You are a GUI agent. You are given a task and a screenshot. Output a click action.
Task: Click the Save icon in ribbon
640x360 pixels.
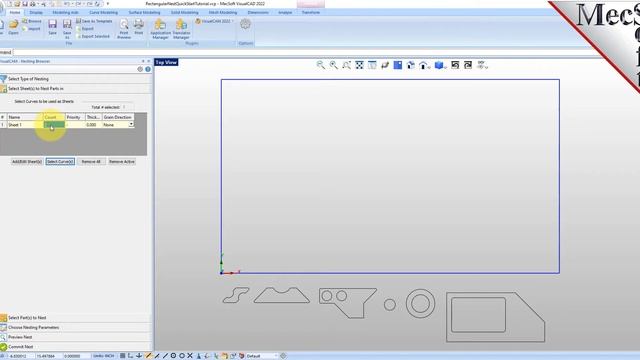(52, 27)
